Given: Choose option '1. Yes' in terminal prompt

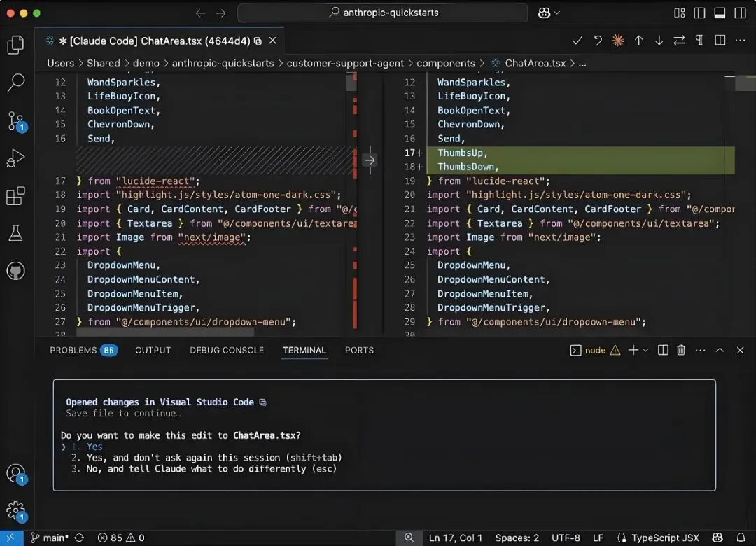Looking at the screenshot, I should click(87, 447).
